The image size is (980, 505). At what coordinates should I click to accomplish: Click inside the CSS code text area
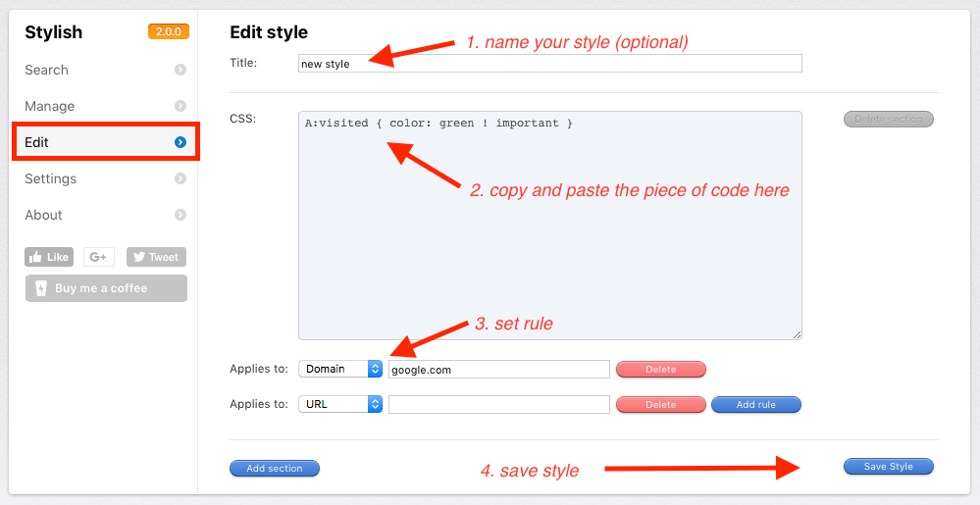pos(549,226)
